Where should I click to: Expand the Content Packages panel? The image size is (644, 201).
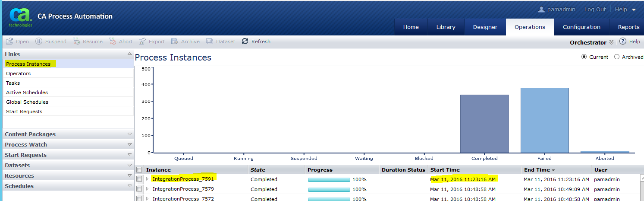click(129, 134)
